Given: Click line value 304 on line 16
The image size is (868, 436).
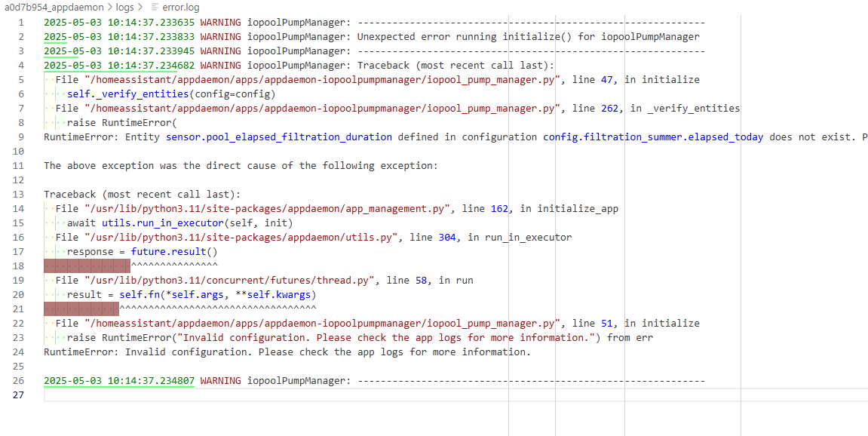Looking at the screenshot, I should 447,237.
